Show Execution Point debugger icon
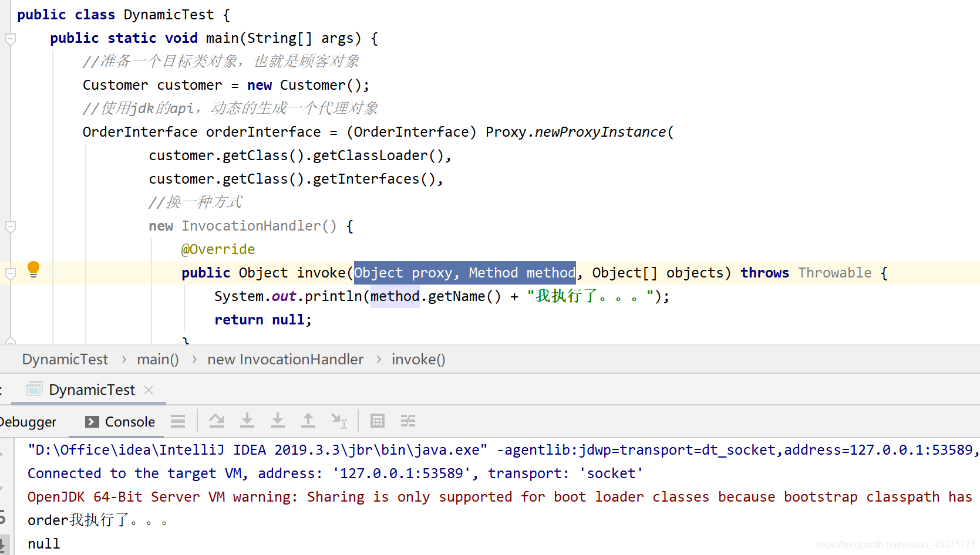The width and height of the screenshot is (980, 555). [178, 421]
